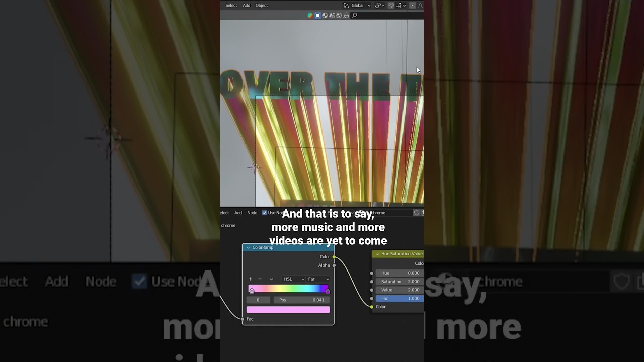Open the Object menu

tap(262, 5)
